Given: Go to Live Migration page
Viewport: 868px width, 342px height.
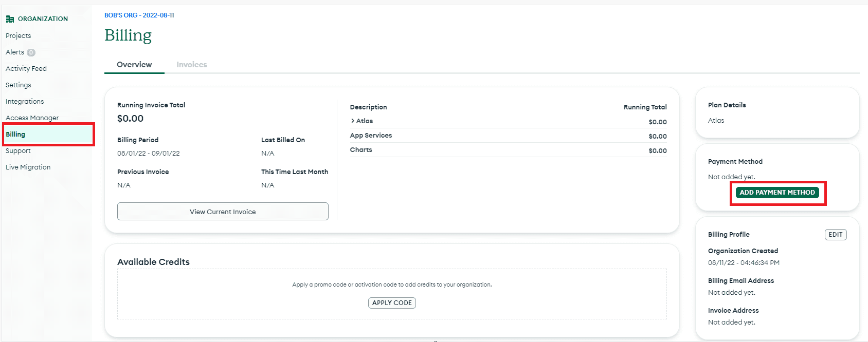Looking at the screenshot, I should (28, 167).
